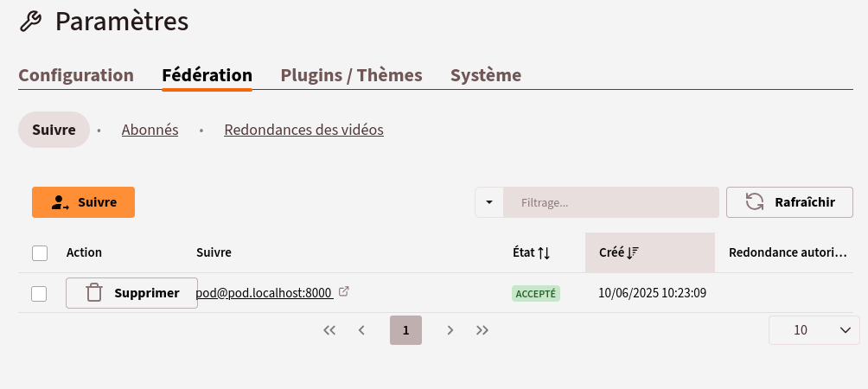Click the orange Suivre button
This screenshot has width=868, height=389.
84,202
